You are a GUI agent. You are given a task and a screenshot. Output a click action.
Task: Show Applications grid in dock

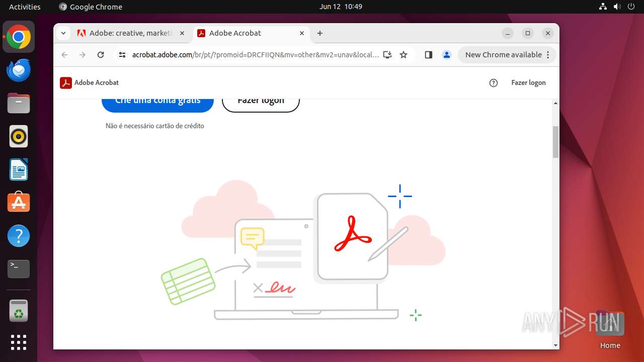coord(19,342)
